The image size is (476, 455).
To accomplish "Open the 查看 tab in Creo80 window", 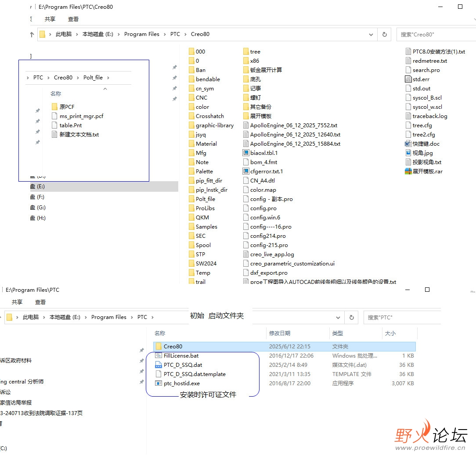I will tap(73, 19).
